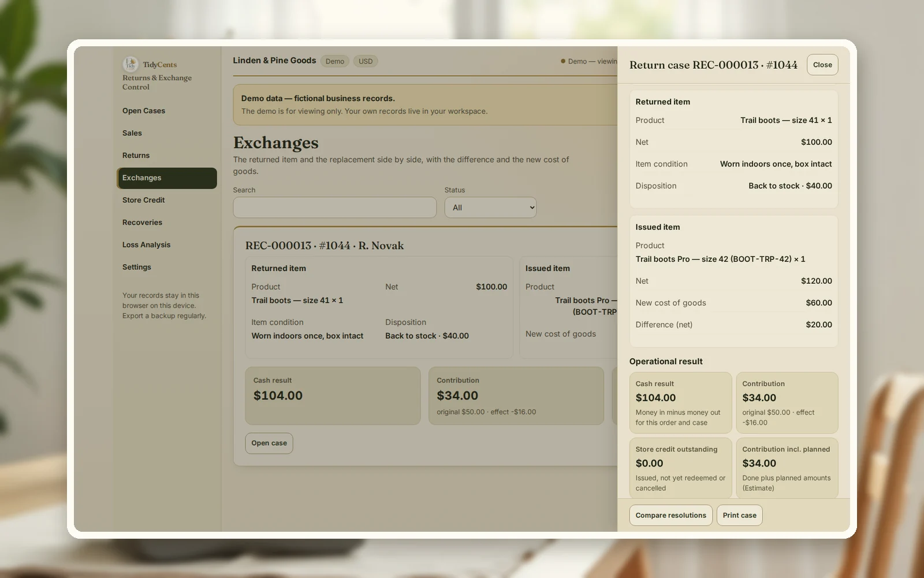Click the Cash result $104.00 card in the list
The height and width of the screenshot is (578, 924).
[333, 396]
